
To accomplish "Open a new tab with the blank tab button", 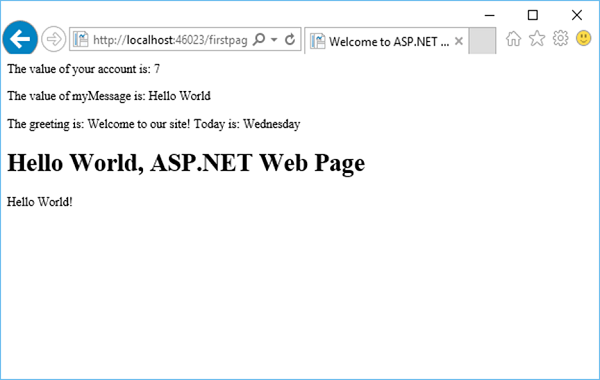I will tap(482, 41).
